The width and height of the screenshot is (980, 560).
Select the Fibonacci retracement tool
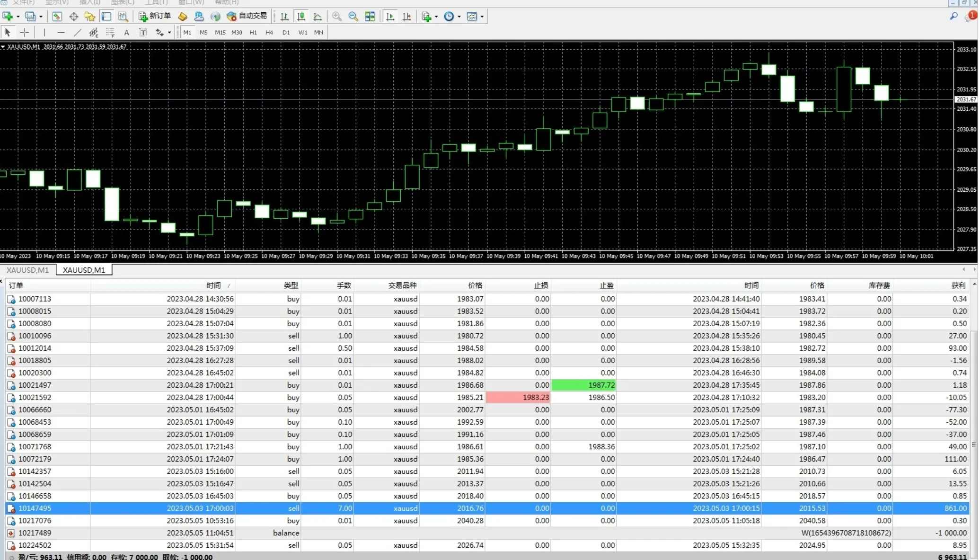coord(110,32)
